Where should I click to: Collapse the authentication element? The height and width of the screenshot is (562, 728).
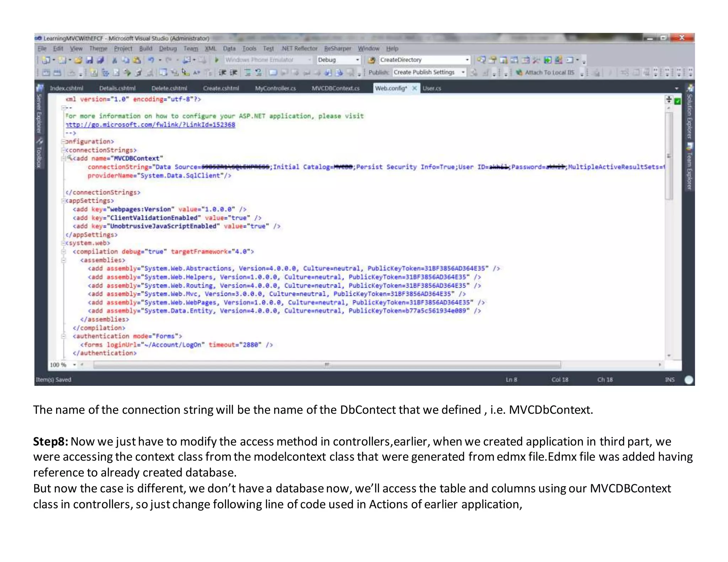point(64,336)
